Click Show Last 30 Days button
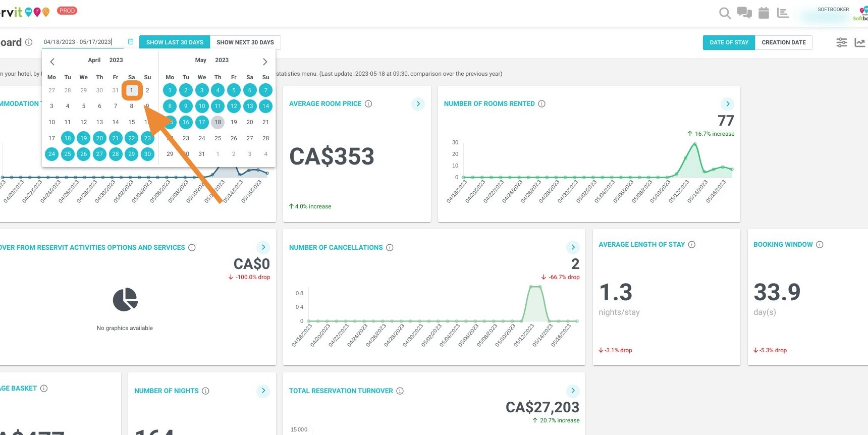This screenshot has width=868, height=435. click(175, 42)
